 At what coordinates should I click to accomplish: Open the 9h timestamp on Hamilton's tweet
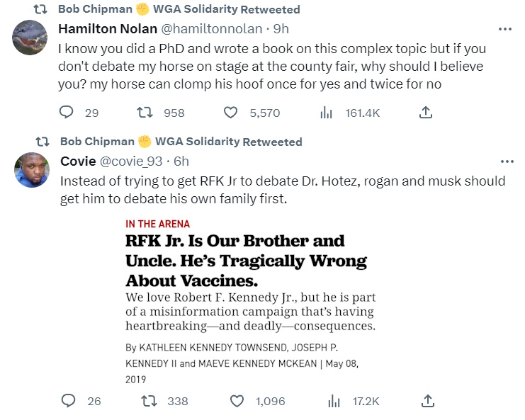click(281, 29)
